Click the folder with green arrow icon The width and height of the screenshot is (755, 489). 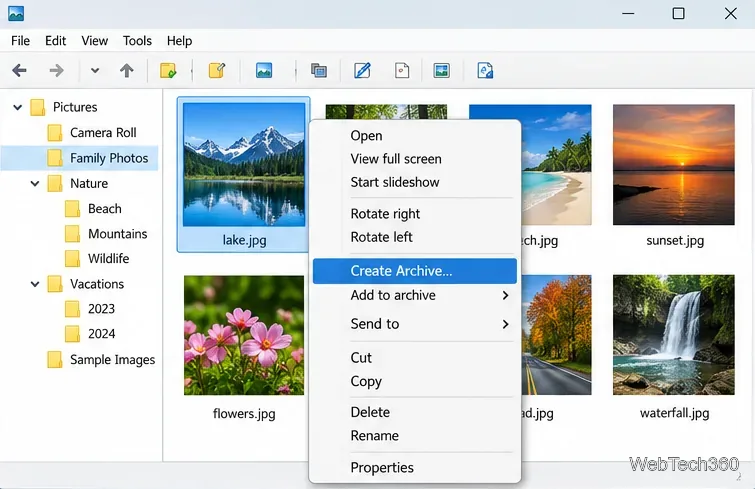pyautogui.click(x=168, y=71)
